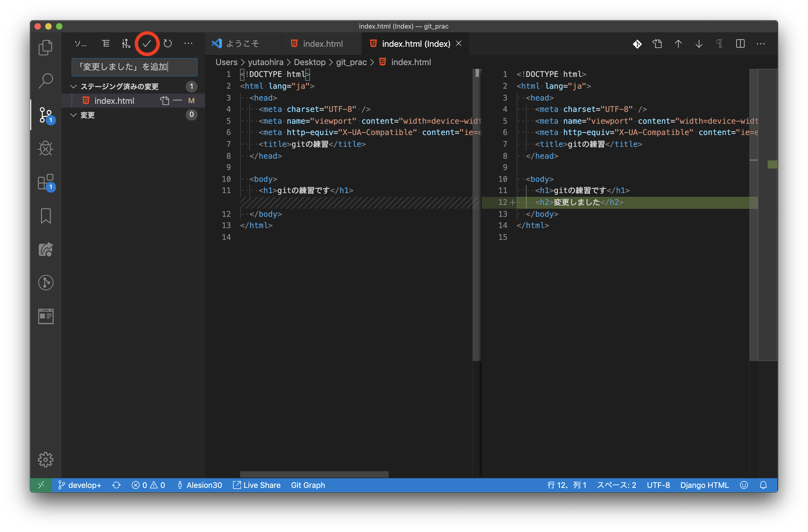Open the Manage gear in activity bar
This screenshot has height=532, width=808.
[45, 460]
